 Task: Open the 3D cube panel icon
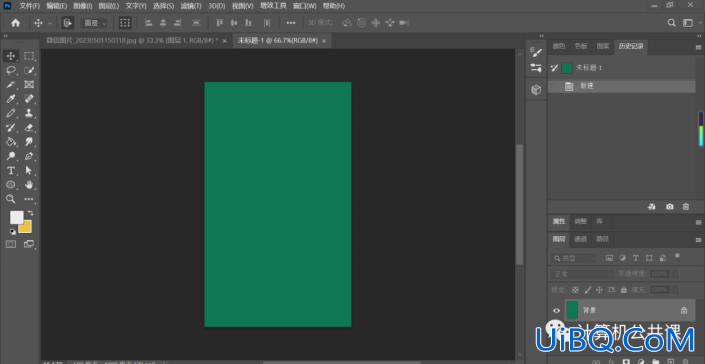pyautogui.click(x=535, y=90)
